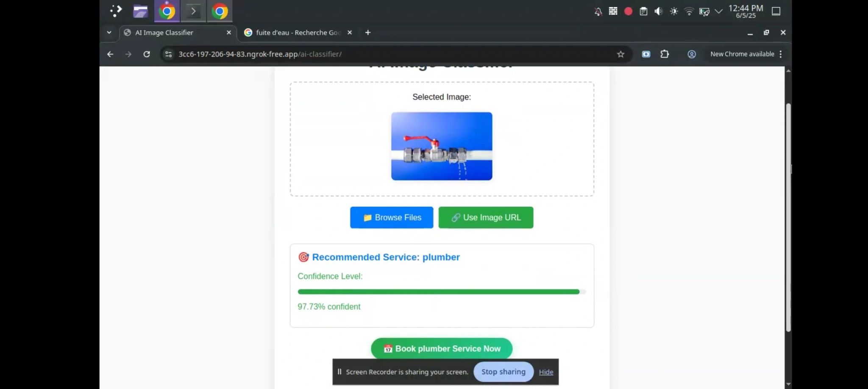This screenshot has width=868, height=389.
Task: Click the site information icon in address bar
Action: [x=168, y=54]
